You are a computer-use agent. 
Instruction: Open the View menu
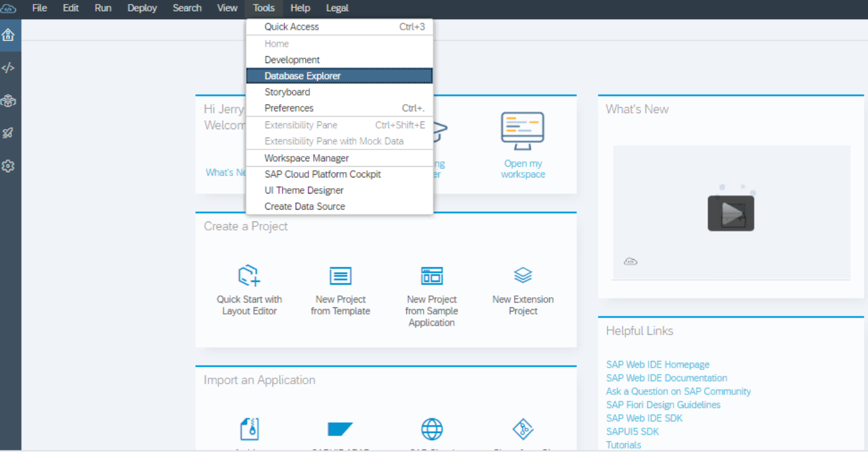point(227,8)
